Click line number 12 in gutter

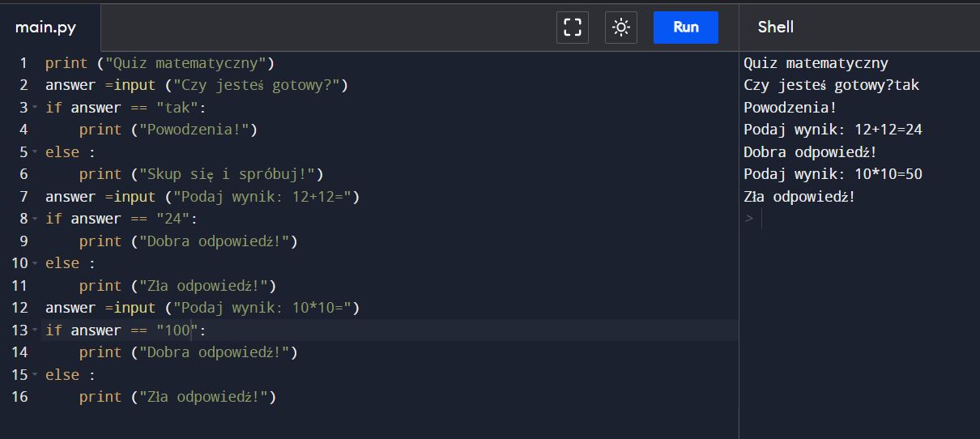[x=20, y=308]
